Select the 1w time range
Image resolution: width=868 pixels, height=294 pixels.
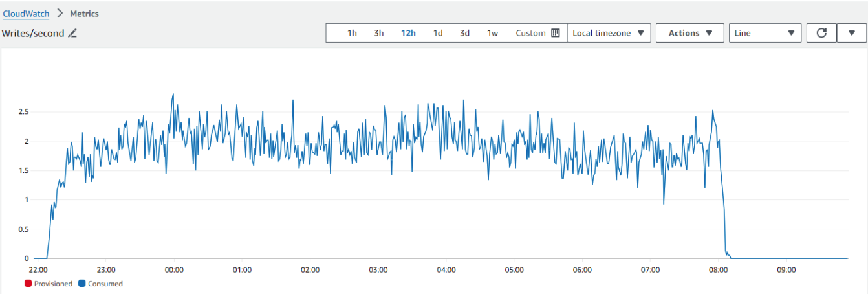coord(492,33)
